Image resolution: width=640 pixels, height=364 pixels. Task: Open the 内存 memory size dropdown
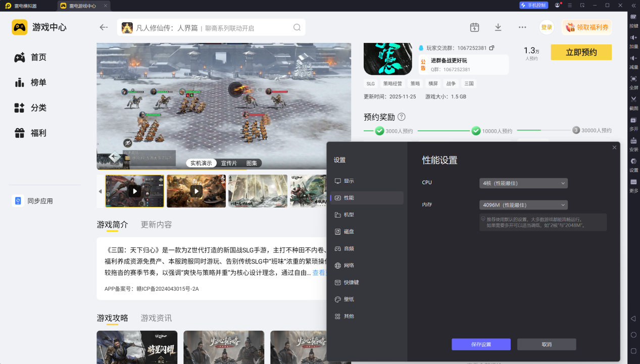(x=523, y=205)
